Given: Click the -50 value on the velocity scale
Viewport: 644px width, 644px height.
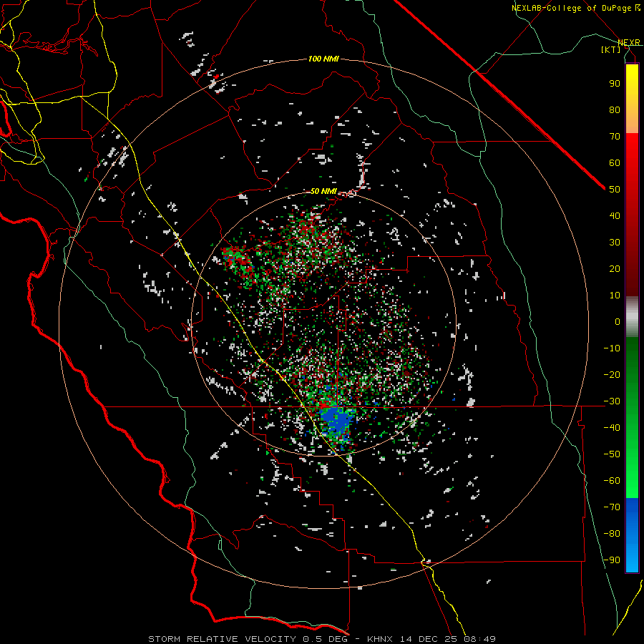Looking at the screenshot, I should click(x=612, y=454).
